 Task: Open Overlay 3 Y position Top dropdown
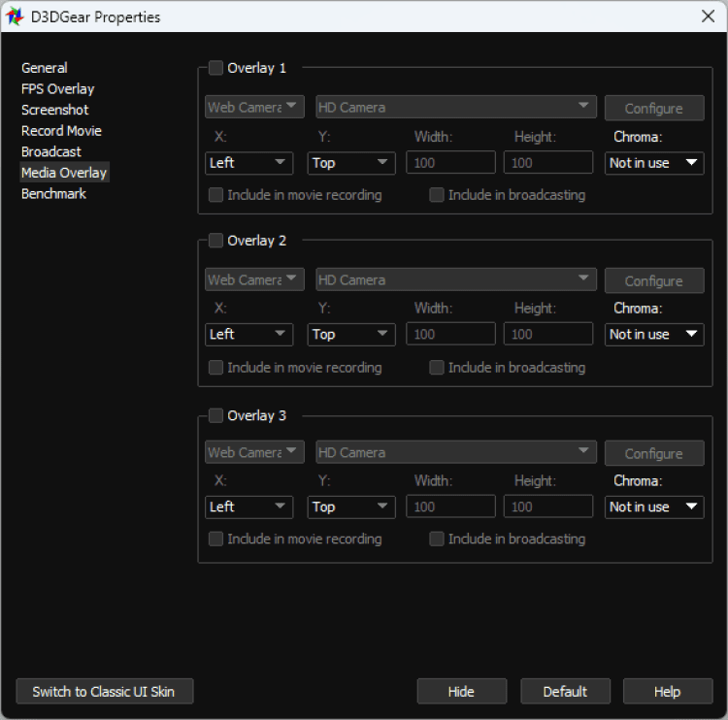(x=351, y=507)
